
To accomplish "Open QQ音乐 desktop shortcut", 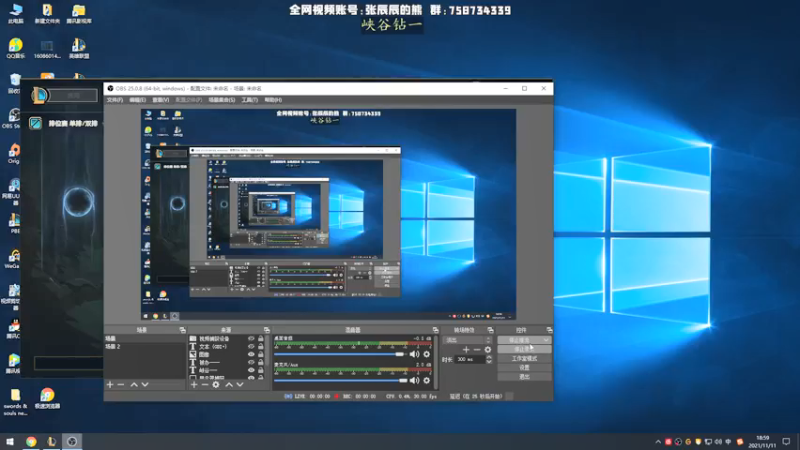I will pyautogui.click(x=15, y=48).
